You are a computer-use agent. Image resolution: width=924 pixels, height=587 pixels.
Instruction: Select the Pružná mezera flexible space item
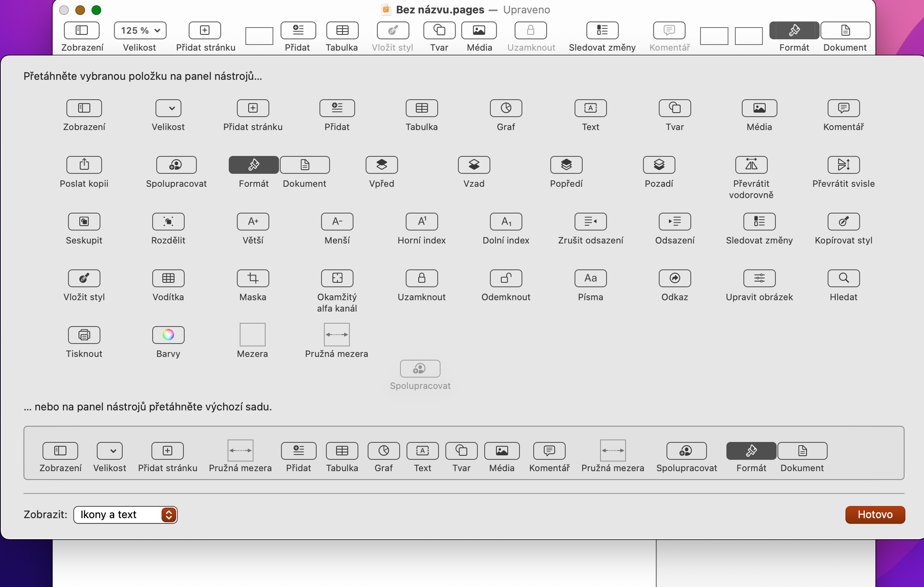(336, 335)
